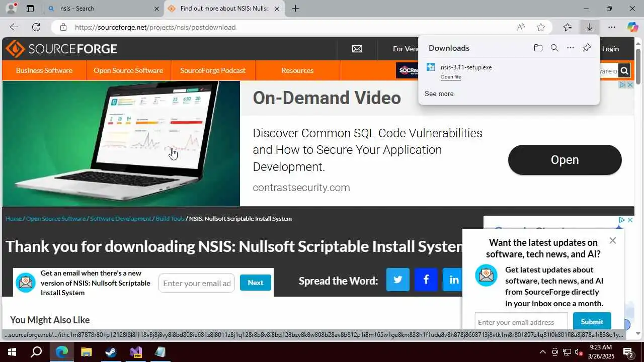Click the Home breadcrumb link
The height and width of the screenshot is (362, 644).
click(14, 218)
